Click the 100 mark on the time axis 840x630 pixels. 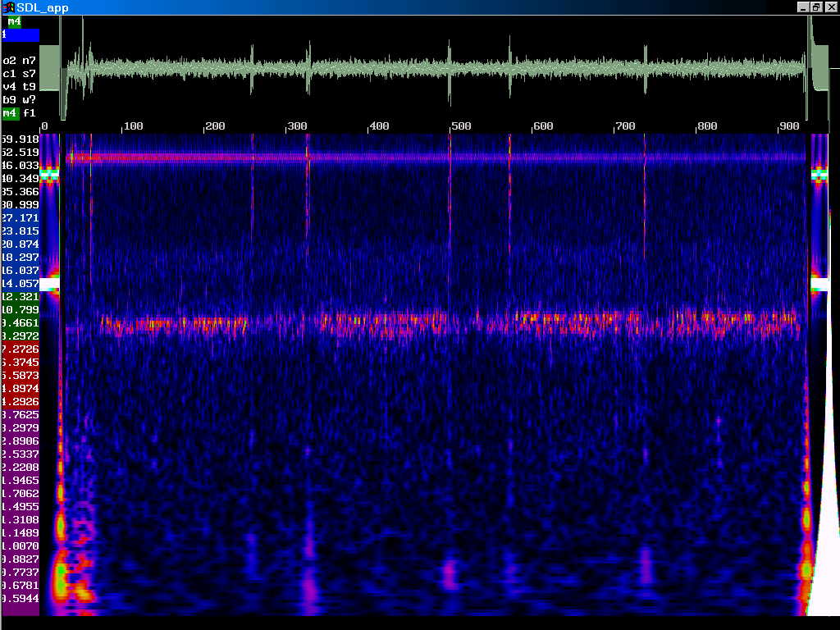pos(131,126)
